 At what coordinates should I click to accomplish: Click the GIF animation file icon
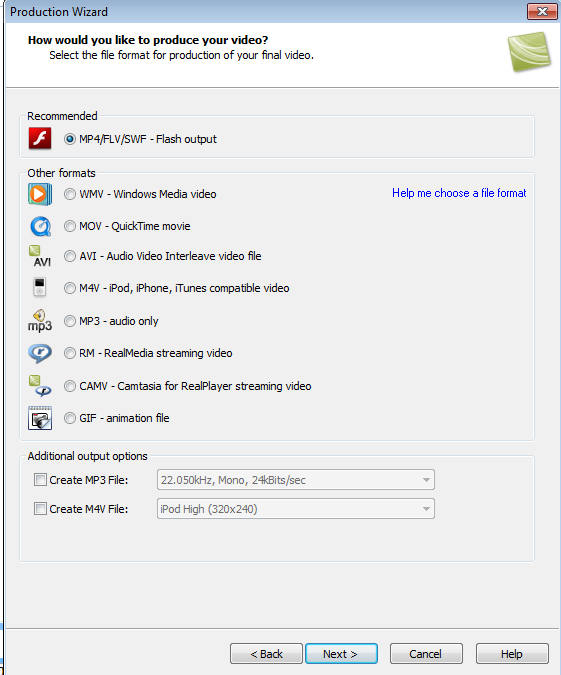40,418
